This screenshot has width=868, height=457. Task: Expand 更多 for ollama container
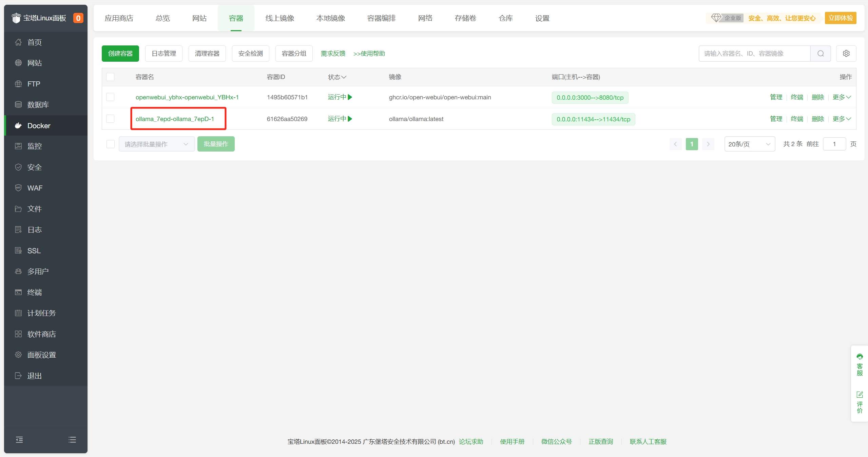point(842,119)
